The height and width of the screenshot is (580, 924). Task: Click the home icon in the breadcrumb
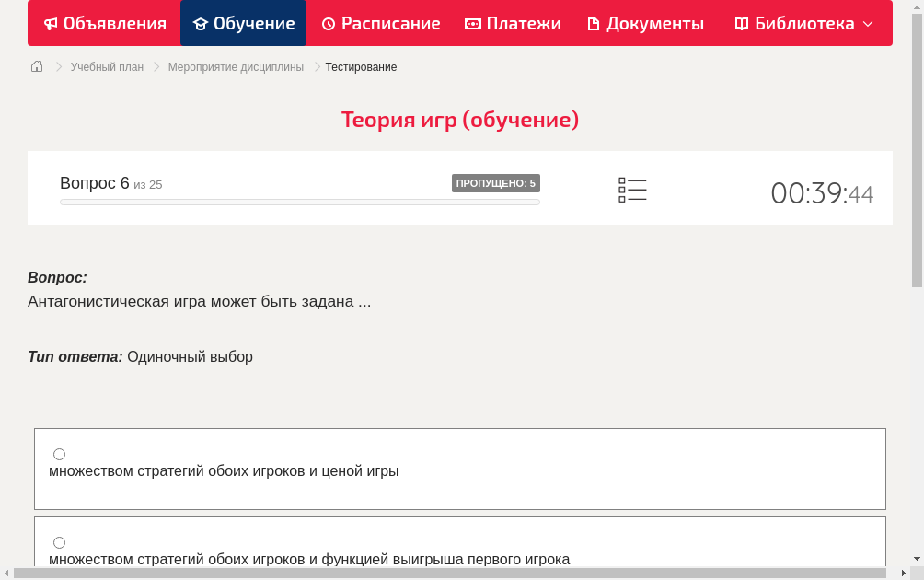[x=36, y=66]
